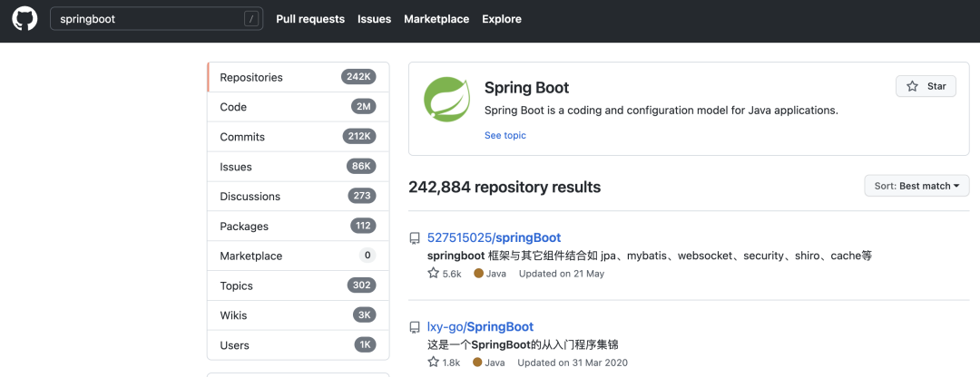Screen dimensions: 980x377
Task: Click the Spring Boot topic description text
Action: [x=661, y=111]
